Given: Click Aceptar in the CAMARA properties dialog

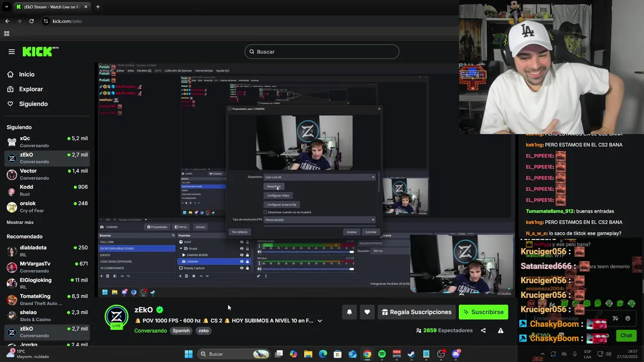Looking at the screenshot, I should pyautogui.click(x=352, y=232).
